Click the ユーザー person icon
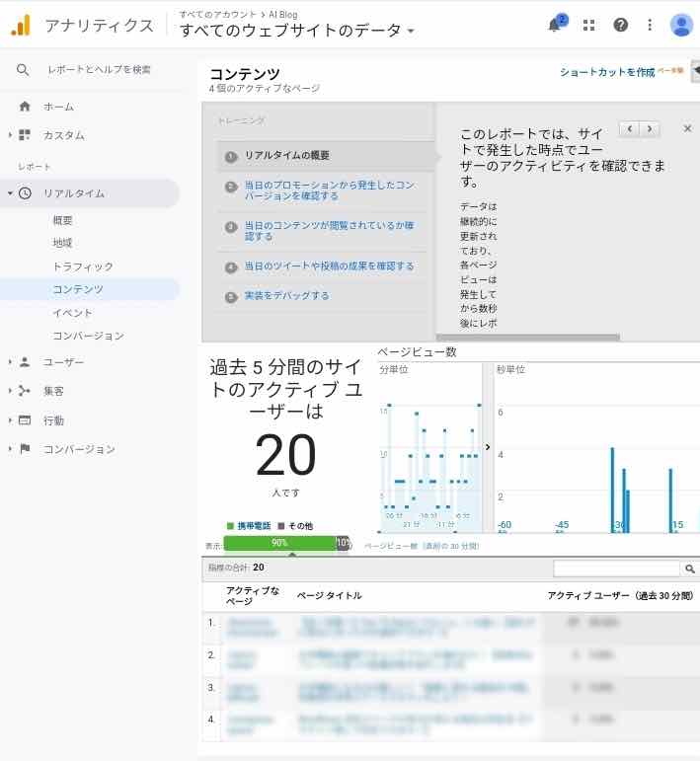The image size is (700, 761). (x=25, y=362)
